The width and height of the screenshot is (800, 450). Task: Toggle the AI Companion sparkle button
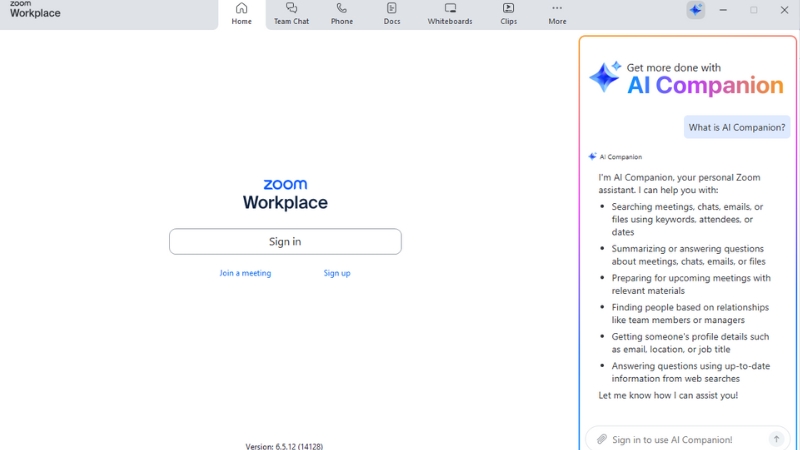point(695,10)
